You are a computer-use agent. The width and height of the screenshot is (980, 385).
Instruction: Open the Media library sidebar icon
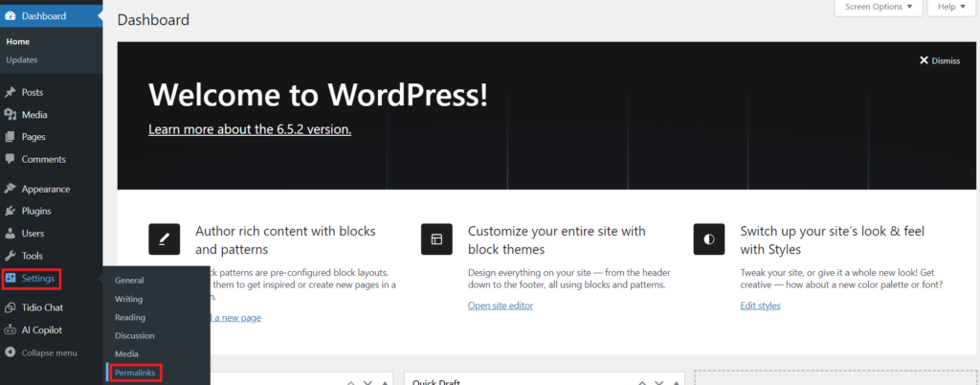[10, 115]
